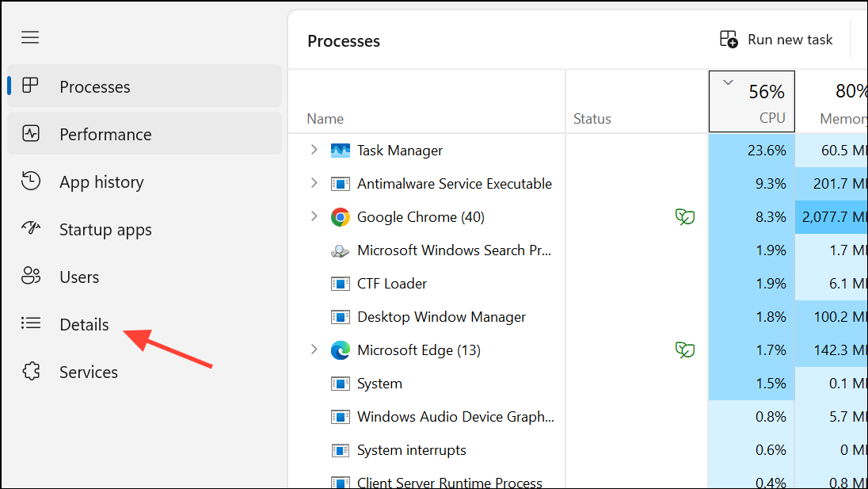868x489 pixels.
Task: Expand the Microsoft Edge process group
Action: (314, 350)
